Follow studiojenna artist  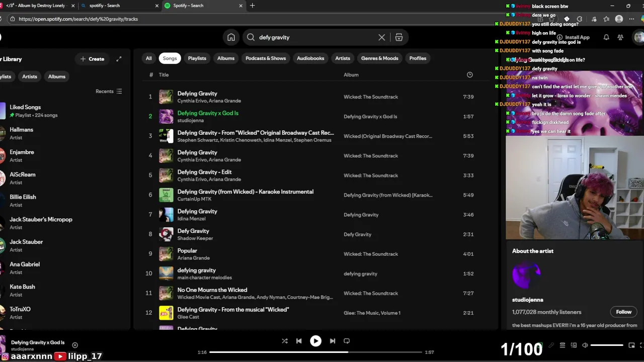coord(623,312)
